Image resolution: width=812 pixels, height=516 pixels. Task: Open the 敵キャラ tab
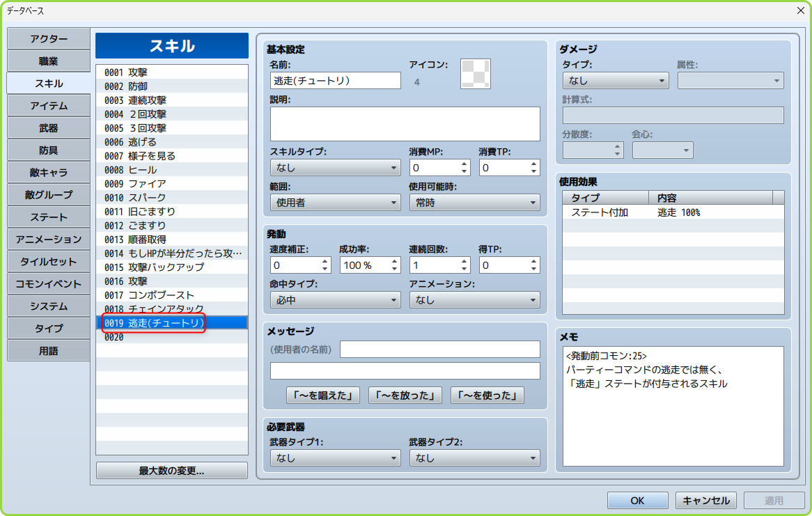pos(49,173)
